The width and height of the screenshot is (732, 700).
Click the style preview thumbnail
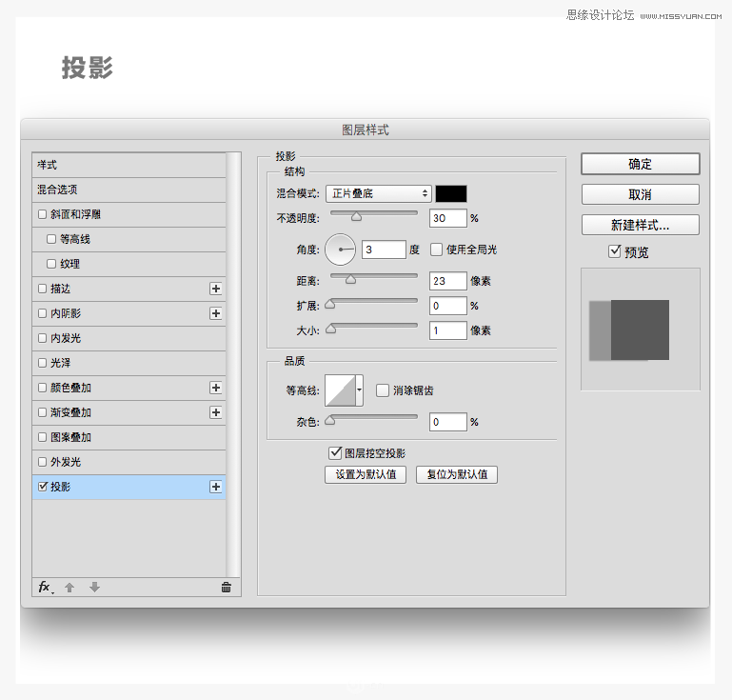coord(641,330)
